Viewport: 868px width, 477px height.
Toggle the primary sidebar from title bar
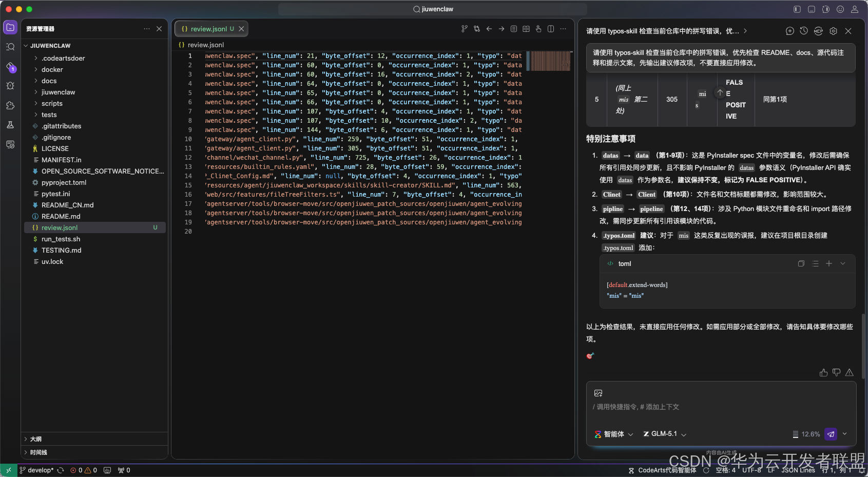pos(797,9)
